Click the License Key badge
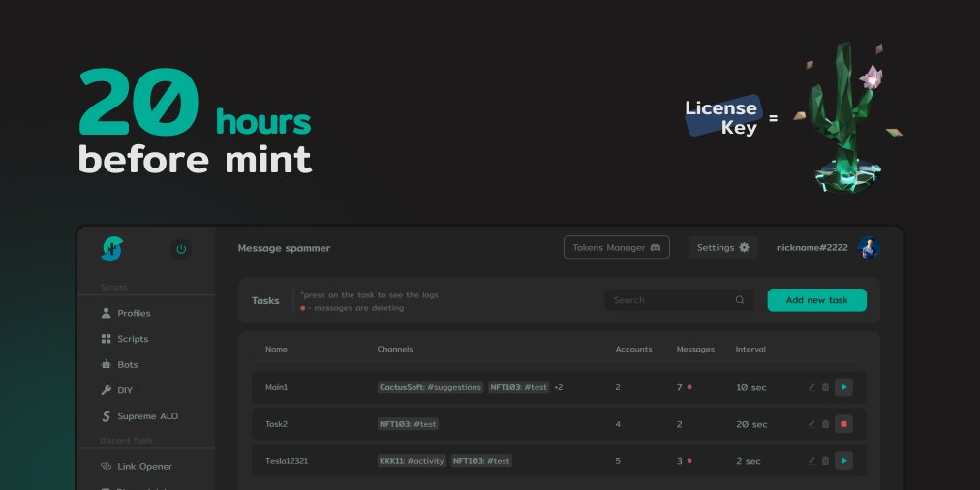This screenshot has height=490, width=980. pyautogui.click(x=723, y=116)
